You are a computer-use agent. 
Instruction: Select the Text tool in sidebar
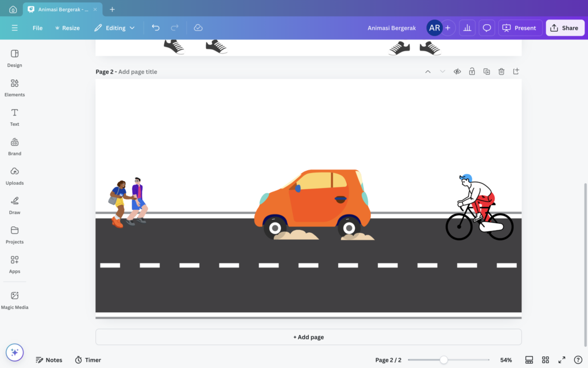point(14,117)
